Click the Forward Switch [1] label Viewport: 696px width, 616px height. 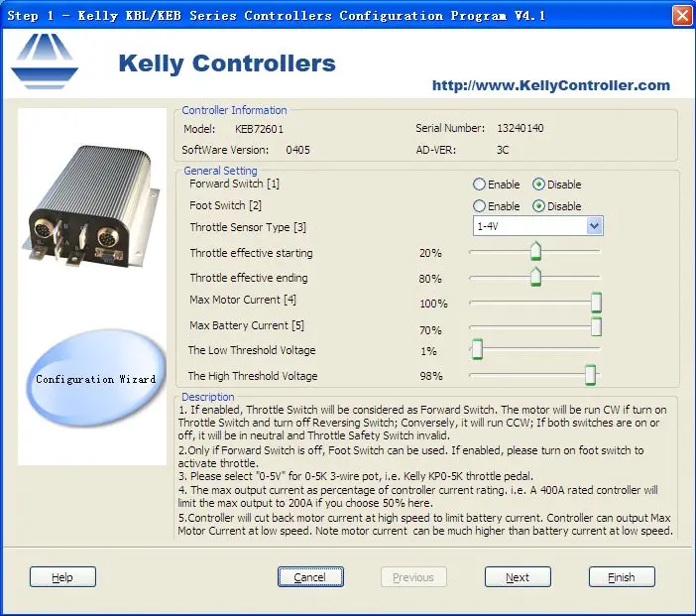tap(234, 184)
